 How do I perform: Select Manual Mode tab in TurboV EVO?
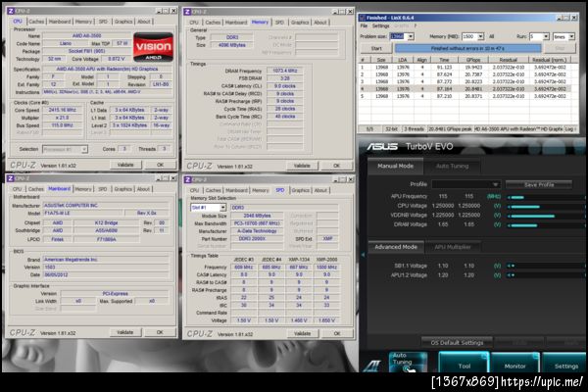395,166
